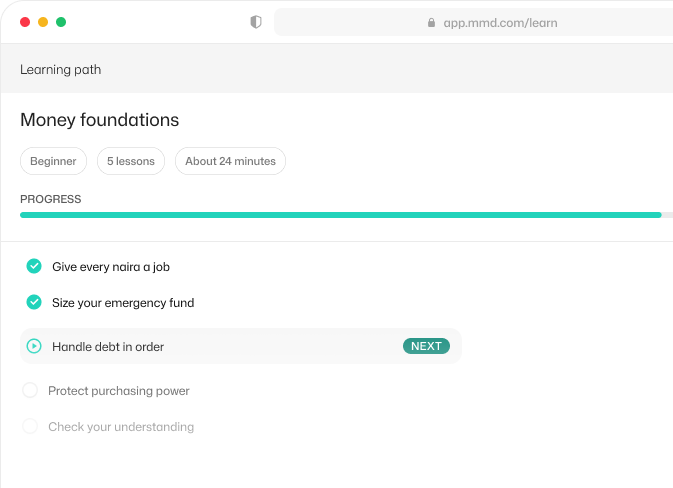
Task: Click the Beginner level tag
Action: (x=53, y=161)
